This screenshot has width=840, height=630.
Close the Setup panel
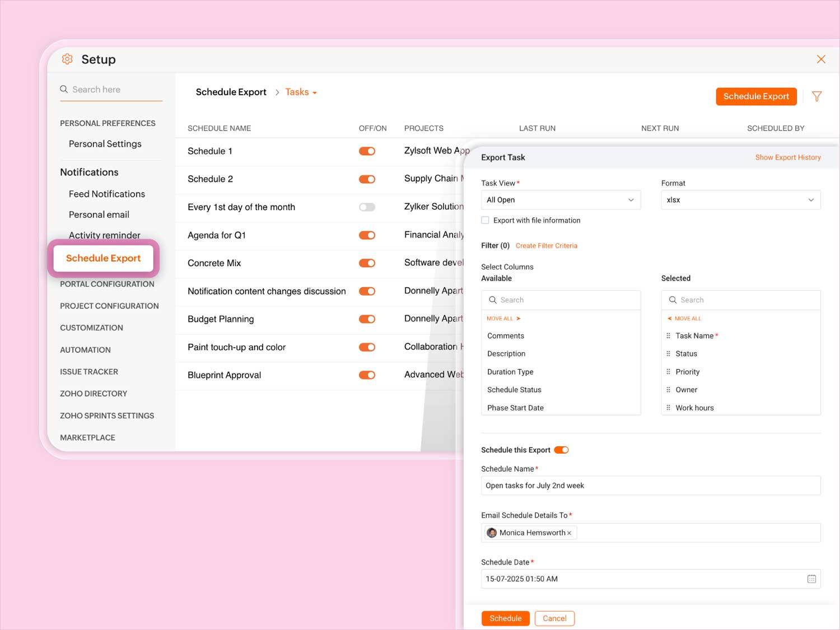tap(821, 59)
